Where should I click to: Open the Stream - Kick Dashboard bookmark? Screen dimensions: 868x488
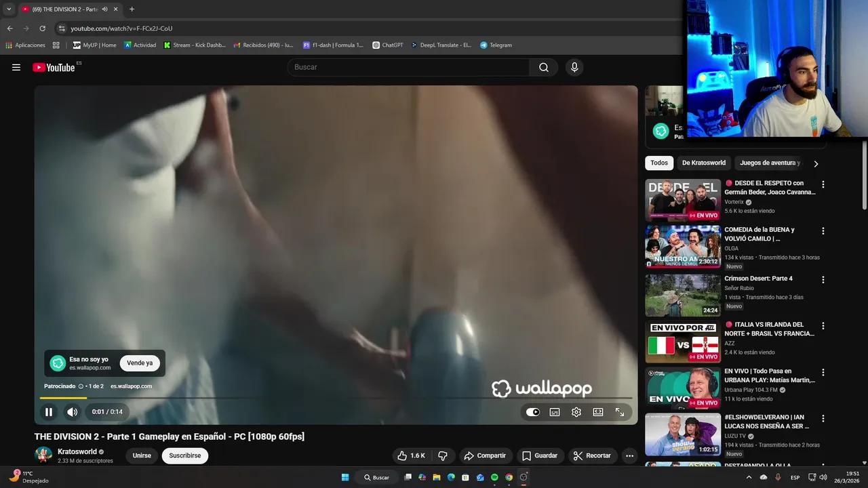point(195,45)
